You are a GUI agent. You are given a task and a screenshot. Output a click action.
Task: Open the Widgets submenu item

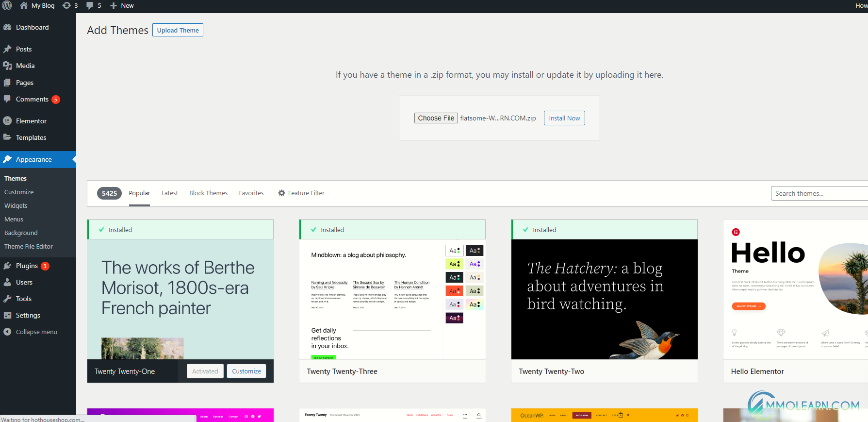16,205
